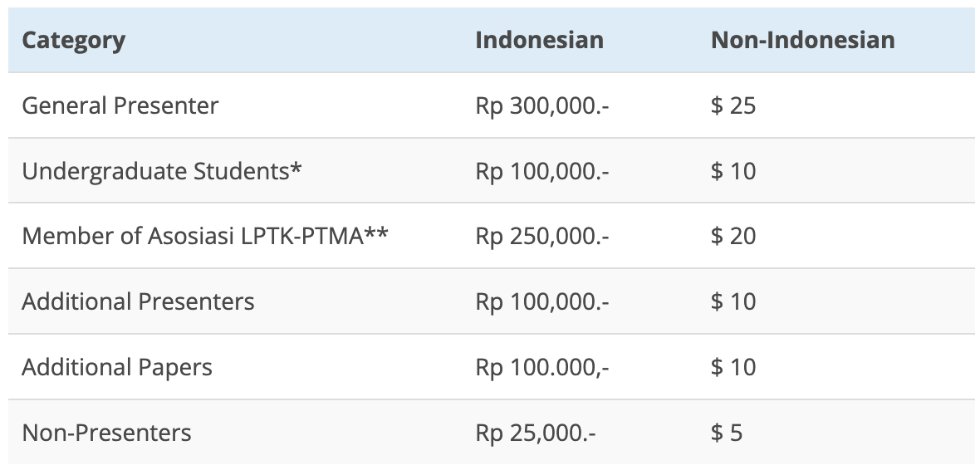Select the Additional Presenters row label

click(138, 301)
